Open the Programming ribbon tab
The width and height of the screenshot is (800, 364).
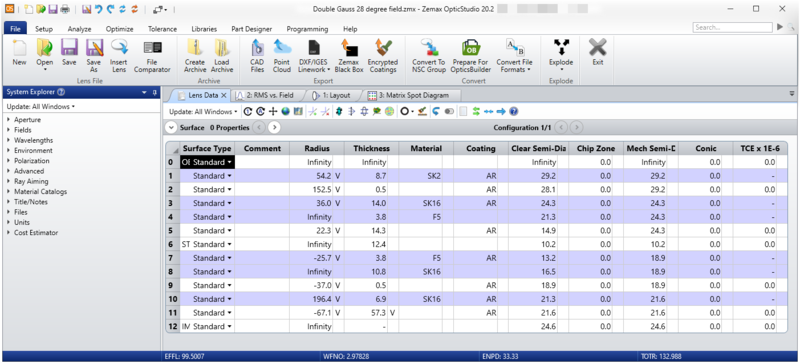click(x=307, y=29)
